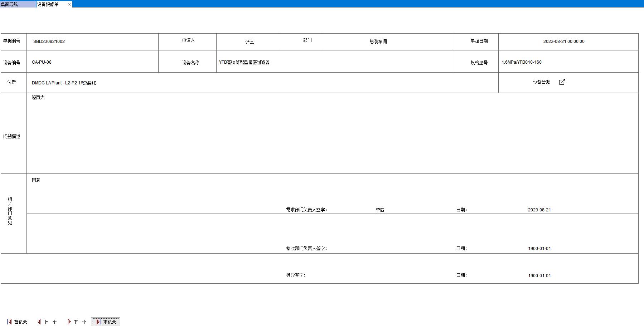644x328 pixels.
Task: Select the 申请人 field showing 张三
Action: 249,41
